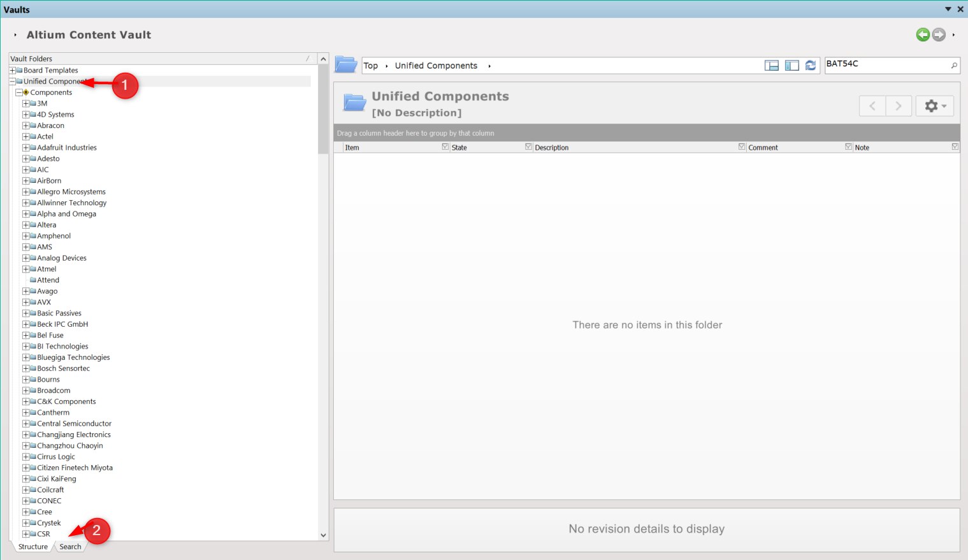Viewport: 968px width, 560px height.
Task: Open the gear settings dropdown
Action: 935,106
